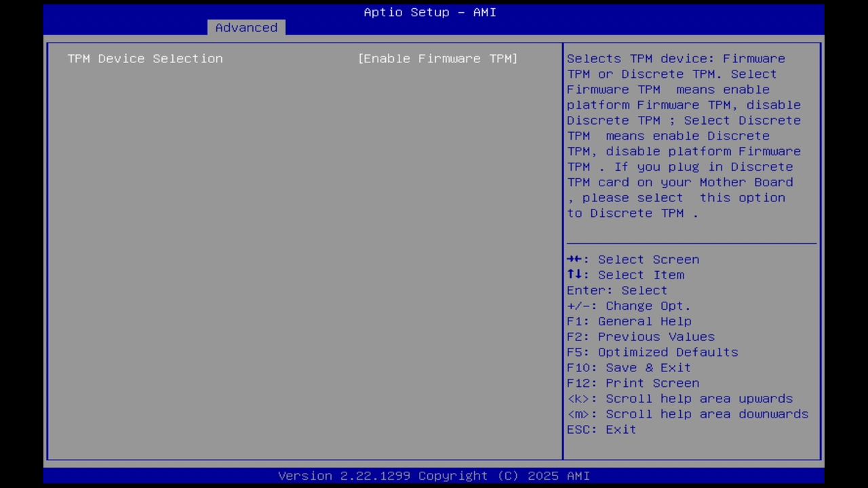Click the F12 Print Screen entry
The height and width of the screenshot is (488, 868).
pos(633,383)
